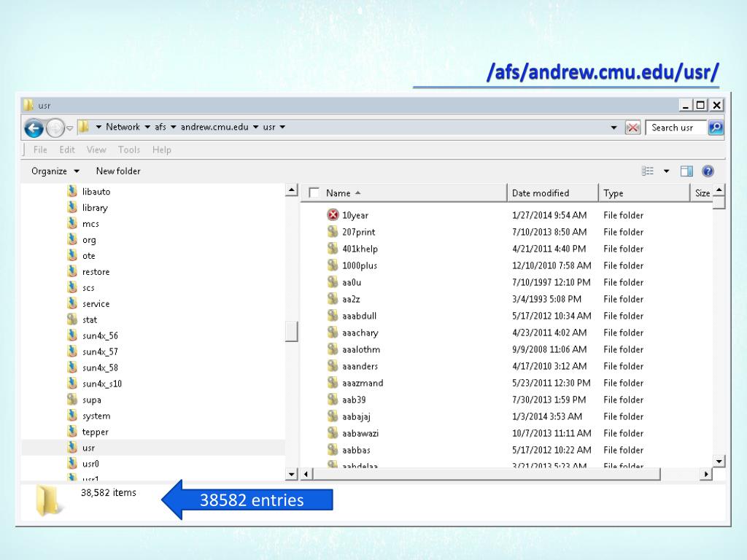Click the 207print folder icon

pos(333,232)
